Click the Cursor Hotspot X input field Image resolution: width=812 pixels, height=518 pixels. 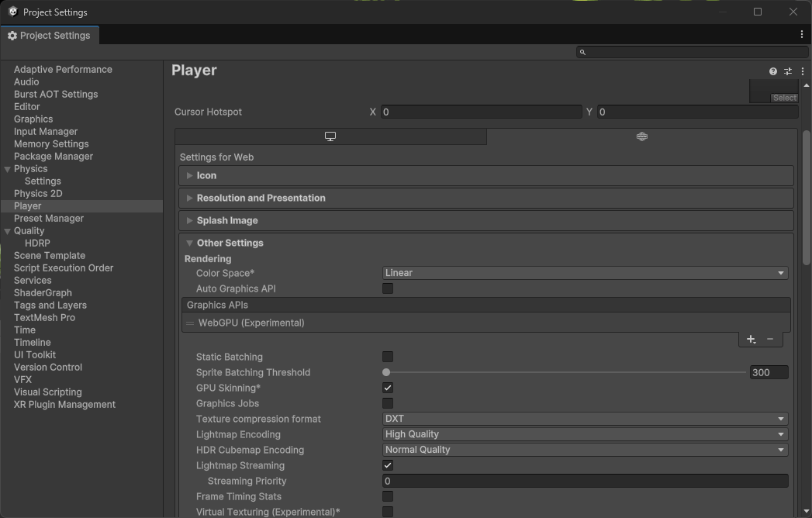481,112
